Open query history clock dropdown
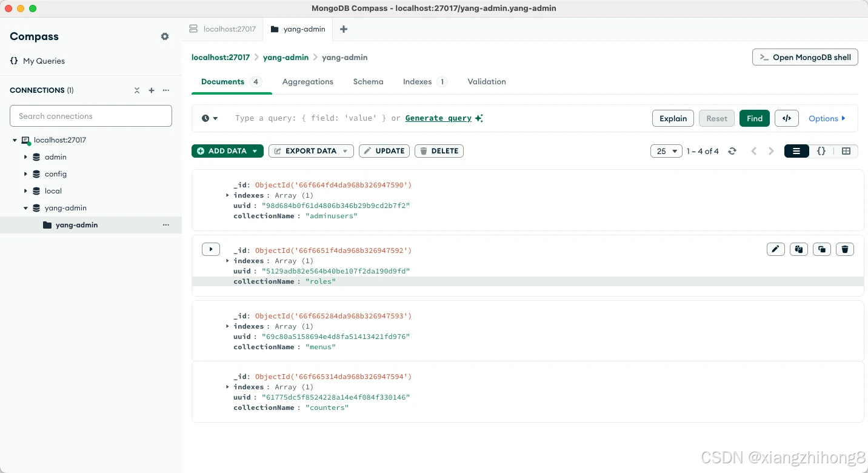This screenshot has height=473, width=868. 210,118
